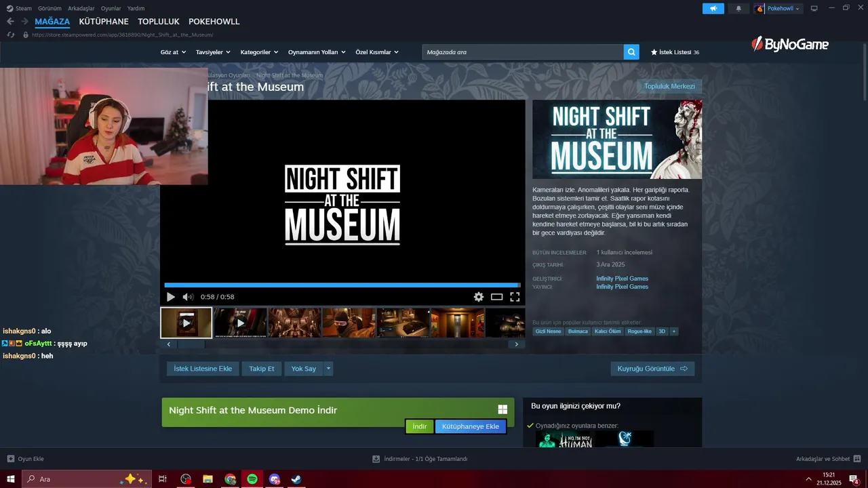Open the Arkadaşlar menu
The width and height of the screenshot is (868, 488).
point(81,8)
